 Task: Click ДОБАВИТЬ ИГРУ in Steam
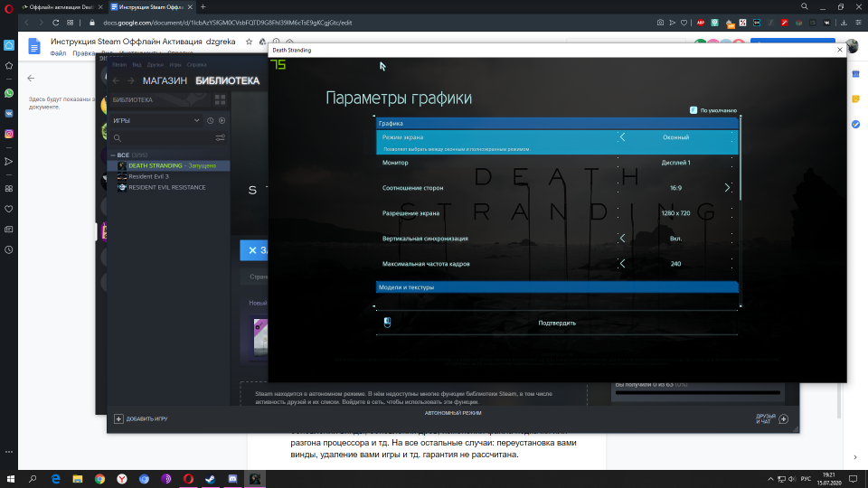point(141,418)
